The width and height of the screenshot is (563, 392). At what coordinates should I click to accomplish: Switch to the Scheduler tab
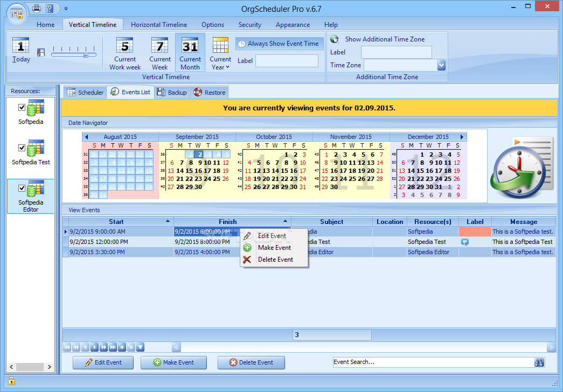click(x=85, y=92)
